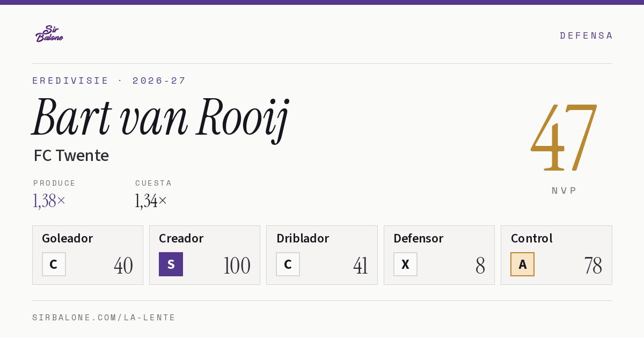Click the Driblador card title
Image resolution: width=644 pixels, height=338 pixels.
click(303, 238)
